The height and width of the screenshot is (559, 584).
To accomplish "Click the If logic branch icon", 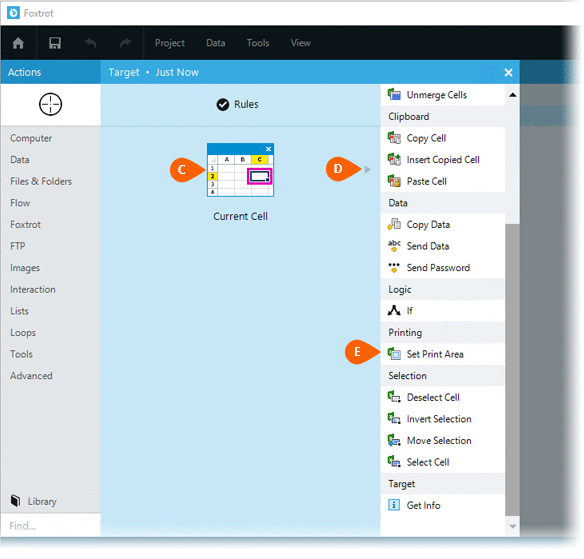I will [x=394, y=311].
